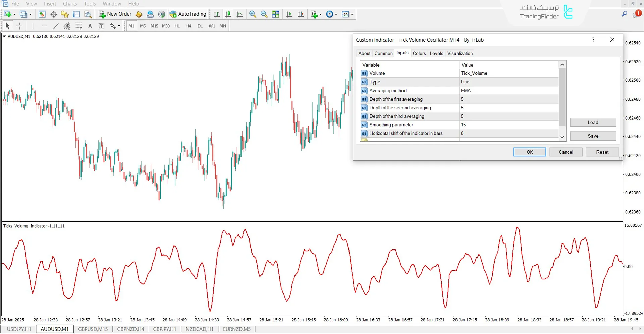Enable automatic chart scrolling

(x=289, y=14)
